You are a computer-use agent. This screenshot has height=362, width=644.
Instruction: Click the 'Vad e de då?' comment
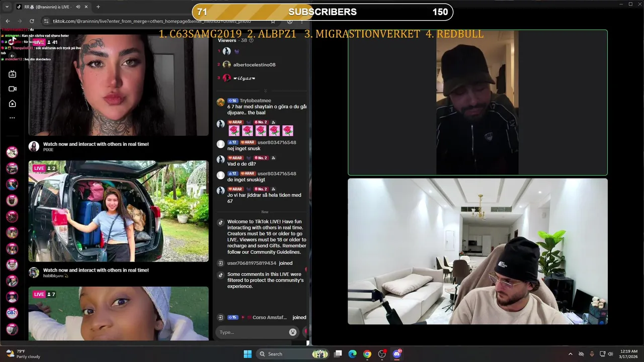pyautogui.click(x=242, y=164)
